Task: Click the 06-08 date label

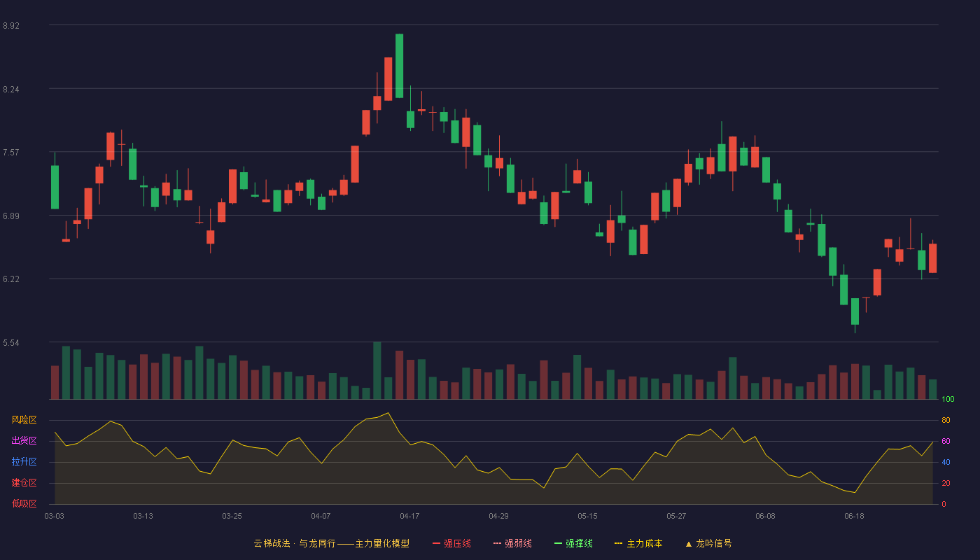Action: (x=765, y=516)
